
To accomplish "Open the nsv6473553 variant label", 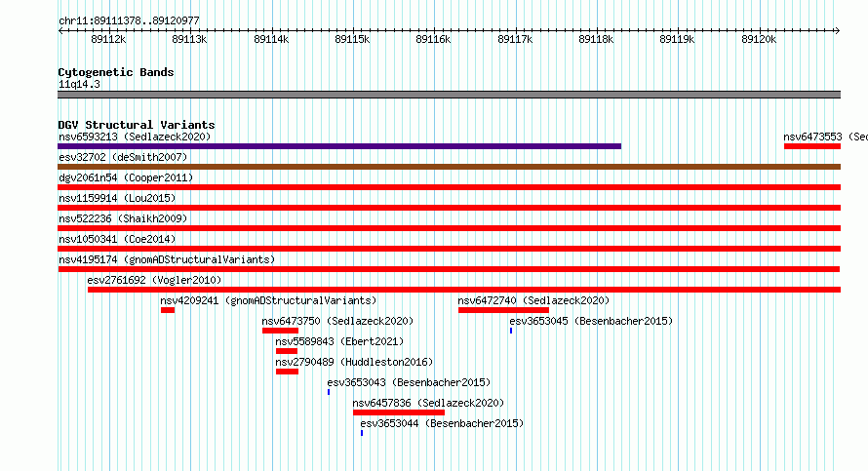I will click(825, 137).
